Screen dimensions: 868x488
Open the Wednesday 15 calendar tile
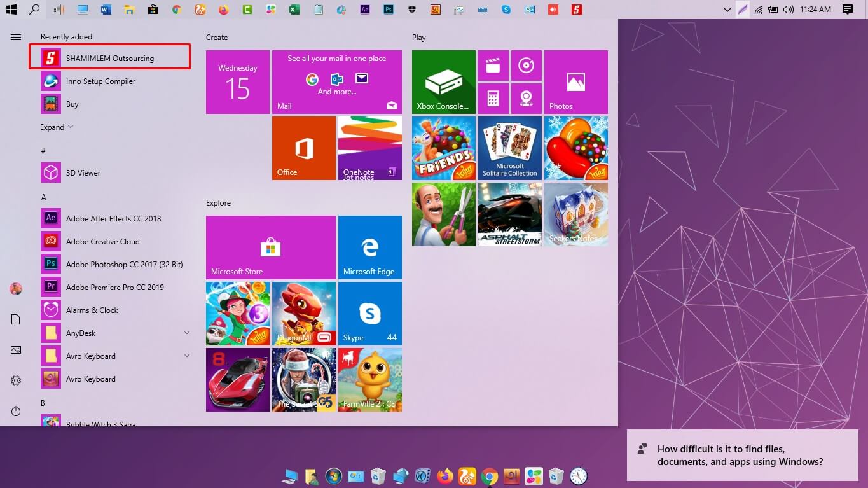(x=238, y=82)
